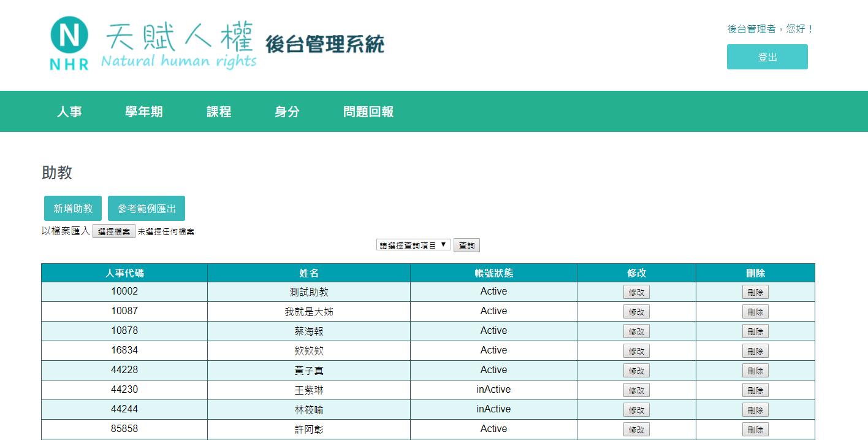Select personnel code 16834 cell
This screenshot has width=868, height=440.
click(x=124, y=350)
